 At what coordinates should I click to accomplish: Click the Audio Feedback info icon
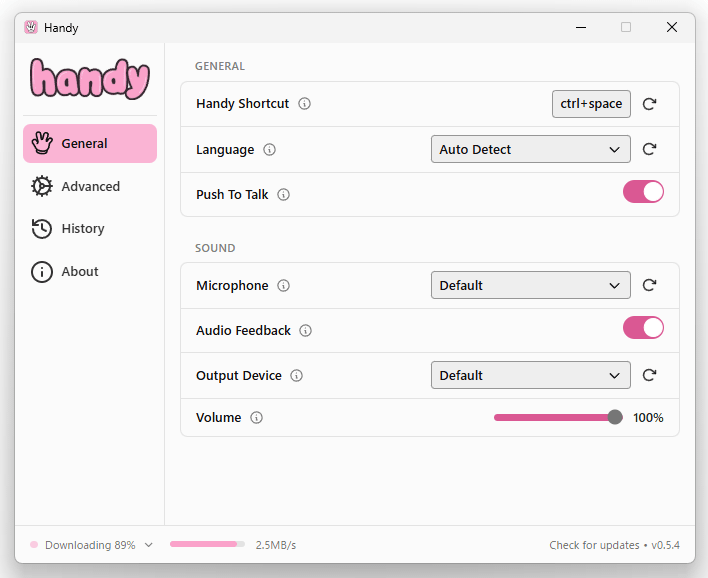(x=306, y=331)
